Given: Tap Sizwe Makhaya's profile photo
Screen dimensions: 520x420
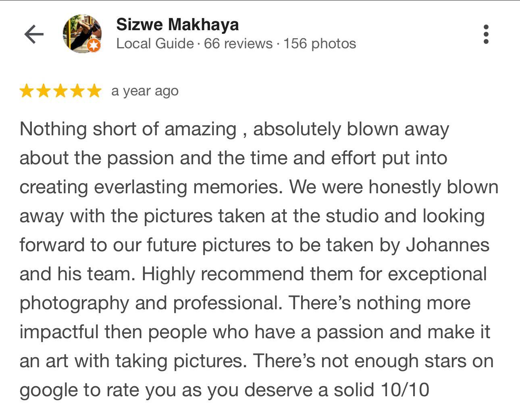Looking at the screenshot, I should (81, 33).
